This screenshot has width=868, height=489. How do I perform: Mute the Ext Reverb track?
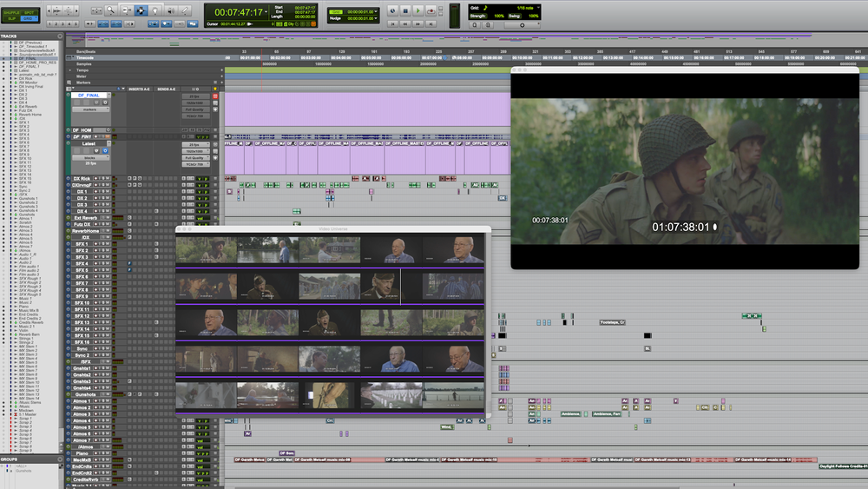pyautogui.click(x=108, y=218)
